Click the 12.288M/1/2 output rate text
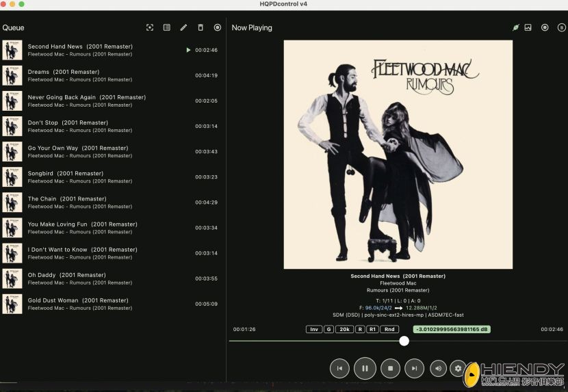The width and height of the screenshot is (568, 392). 422,308
